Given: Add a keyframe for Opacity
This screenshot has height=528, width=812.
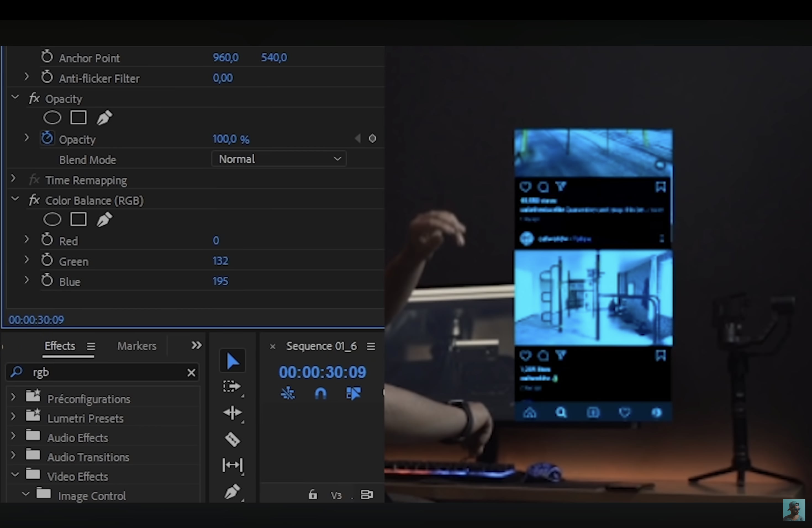Looking at the screenshot, I should tap(373, 138).
